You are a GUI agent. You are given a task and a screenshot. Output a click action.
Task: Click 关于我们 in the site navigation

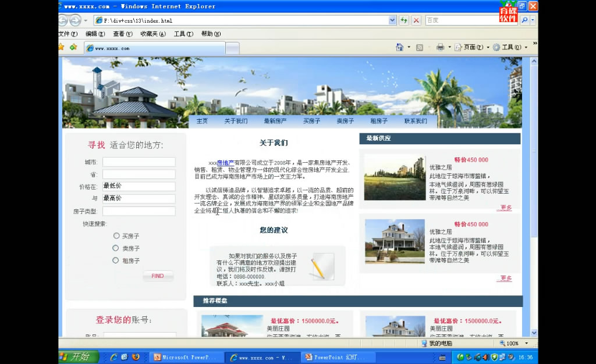[236, 121]
